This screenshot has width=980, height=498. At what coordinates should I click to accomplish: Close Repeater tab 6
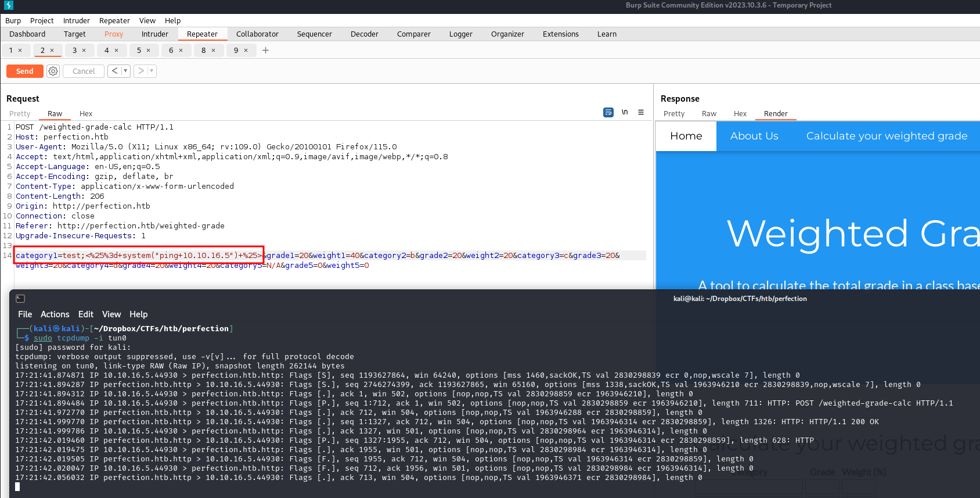tap(181, 51)
